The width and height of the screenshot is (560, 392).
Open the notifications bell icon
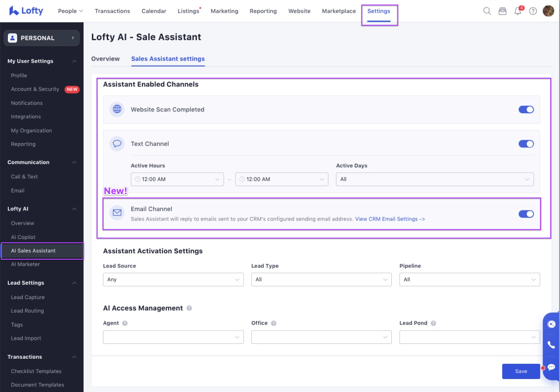click(x=518, y=11)
